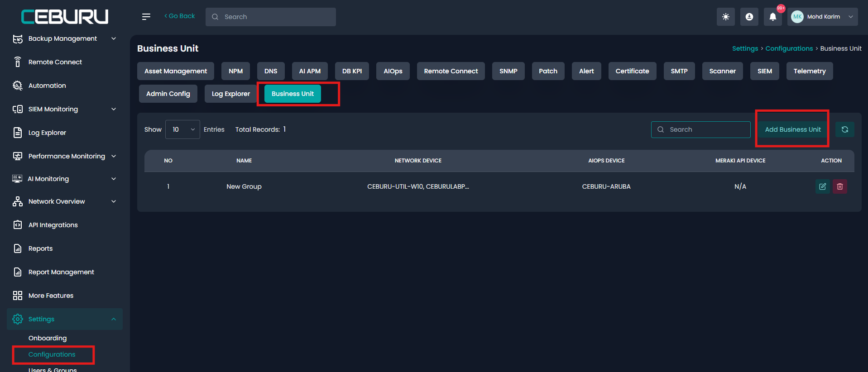This screenshot has width=868, height=372.
Task: Click the NAME column header
Action: 244,161
